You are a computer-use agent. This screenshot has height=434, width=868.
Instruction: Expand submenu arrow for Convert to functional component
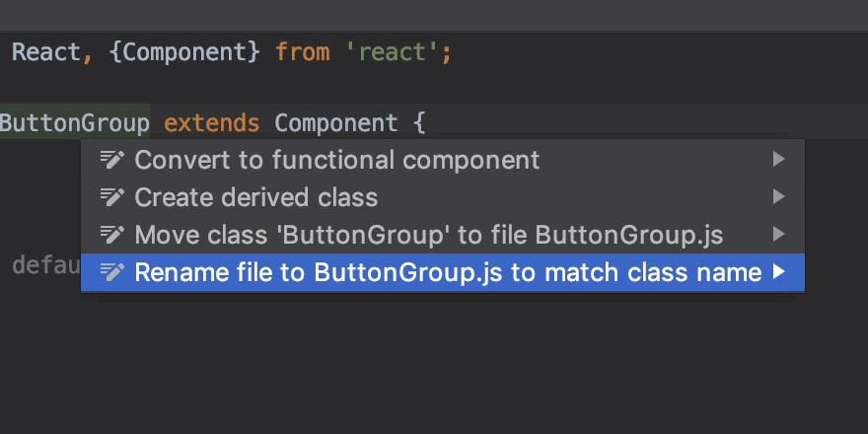(x=779, y=160)
